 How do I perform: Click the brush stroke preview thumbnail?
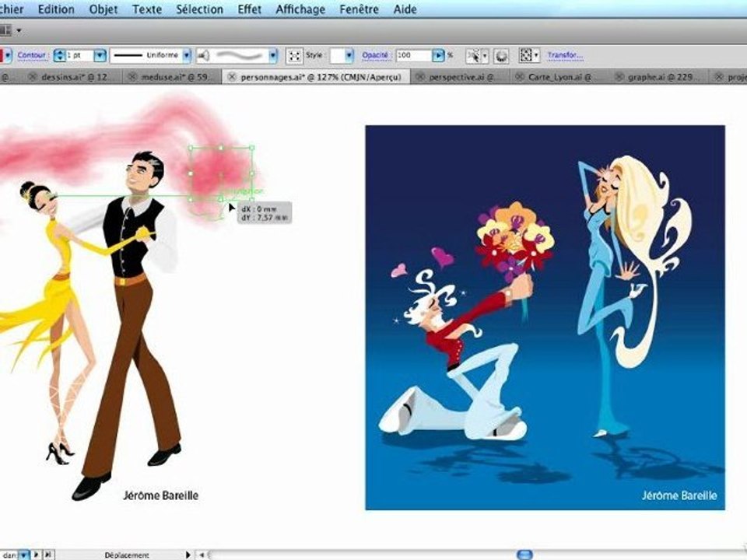point(239,56)
